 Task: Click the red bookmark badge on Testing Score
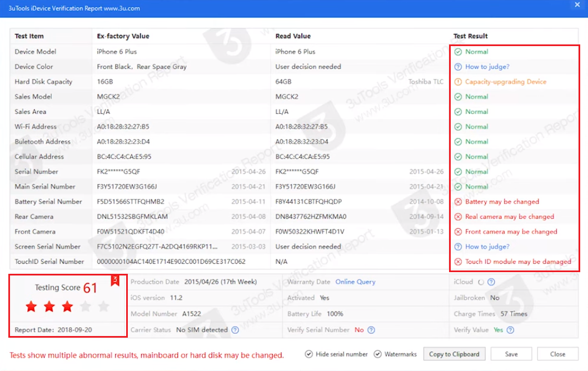(115, 280)
